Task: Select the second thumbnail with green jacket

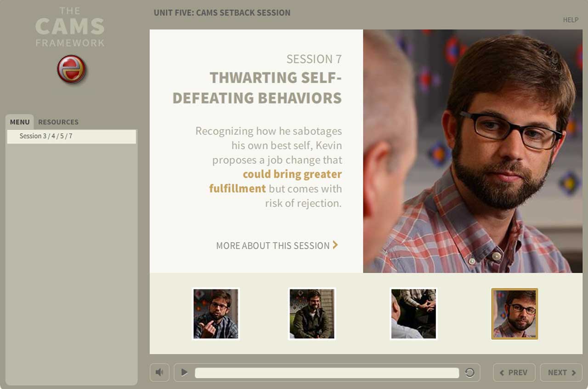Action: pyautogui.click(x=312, y=314)
